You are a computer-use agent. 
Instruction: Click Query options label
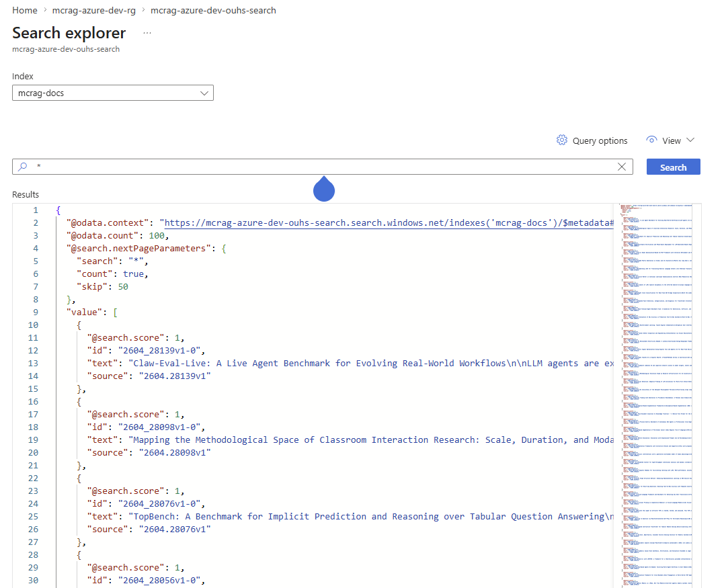[x=600, y=140]
